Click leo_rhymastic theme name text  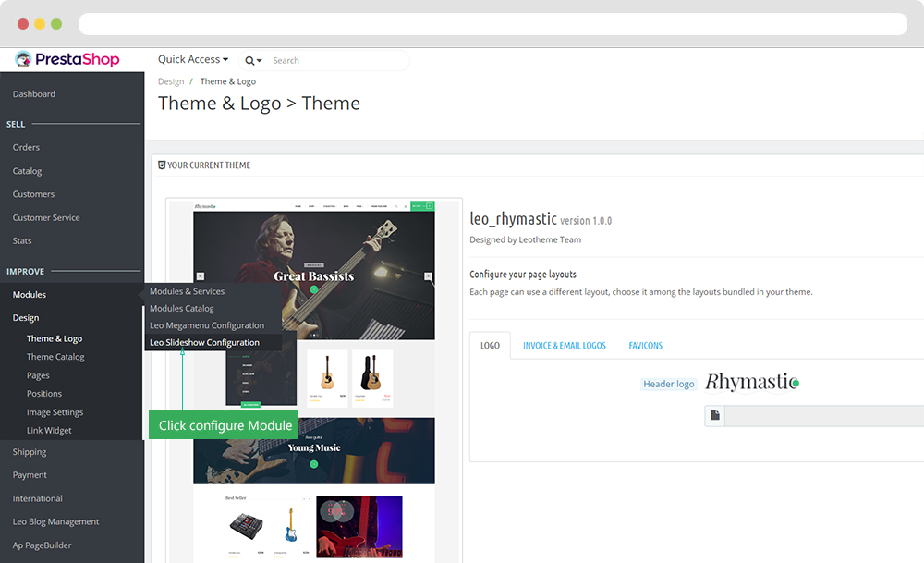[513, 219]
